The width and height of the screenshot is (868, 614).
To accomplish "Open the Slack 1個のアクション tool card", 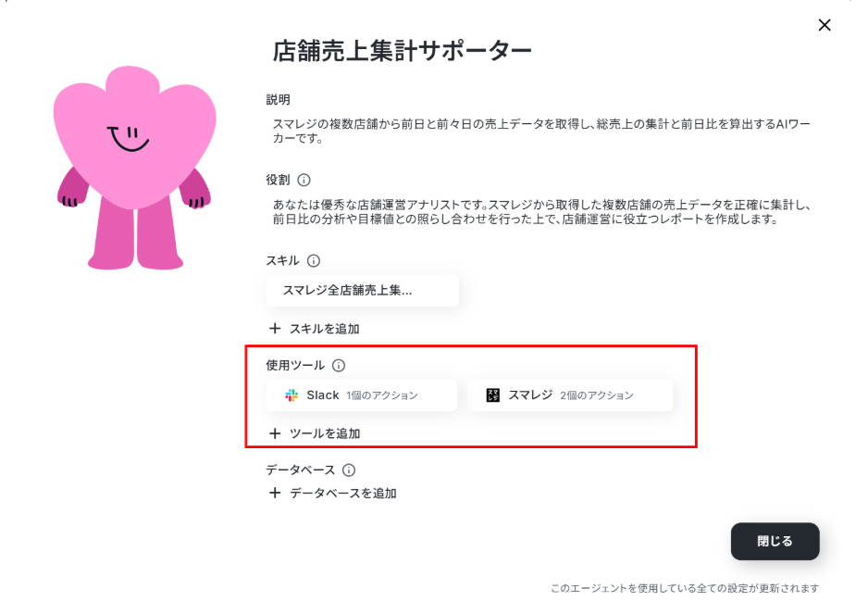I will [362, 395].
